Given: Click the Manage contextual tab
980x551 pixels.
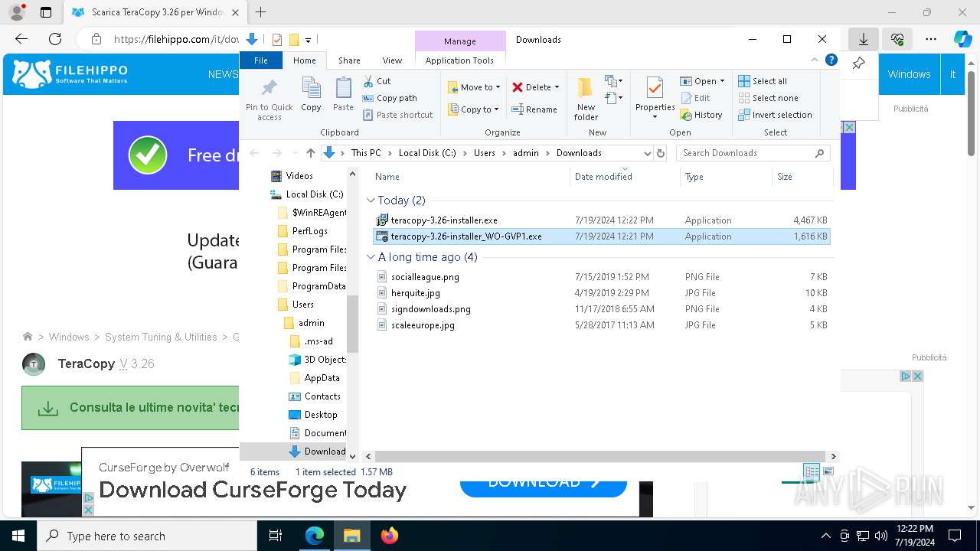Looking at the screenshot, I should [x=460, y=41].
